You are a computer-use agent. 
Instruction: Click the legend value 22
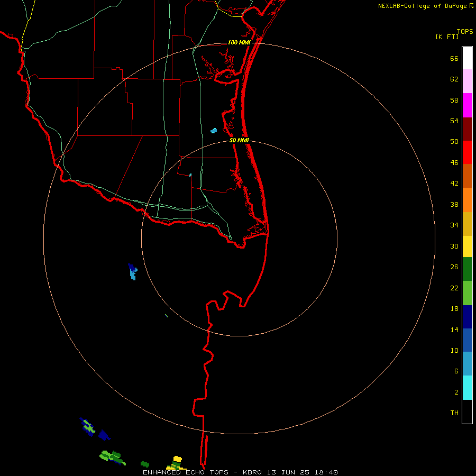click(x=454, y=288)
